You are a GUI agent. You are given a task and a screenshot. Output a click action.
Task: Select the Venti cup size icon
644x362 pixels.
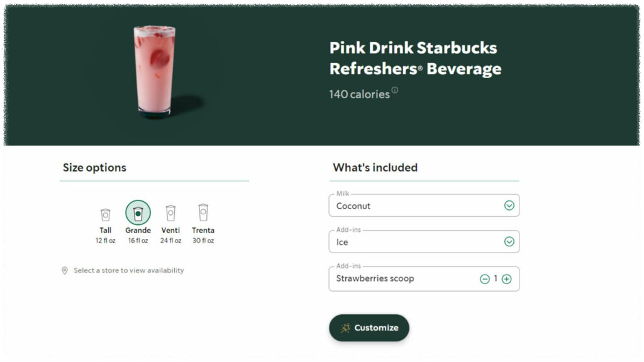tap(170, 213)
